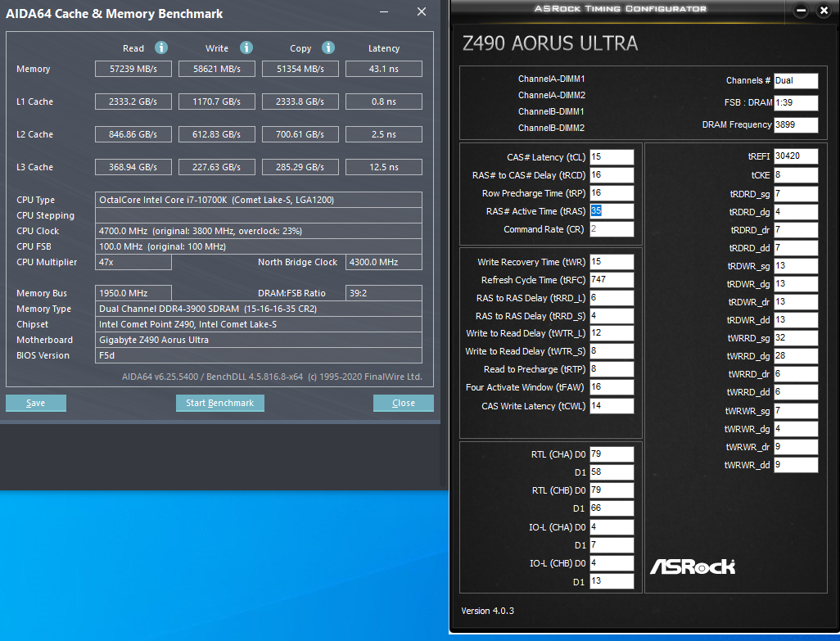Click the FSB : DRAM field 1:39
Image resolution: width=840 pixels, height=641 pixels.
pos(796,102)
